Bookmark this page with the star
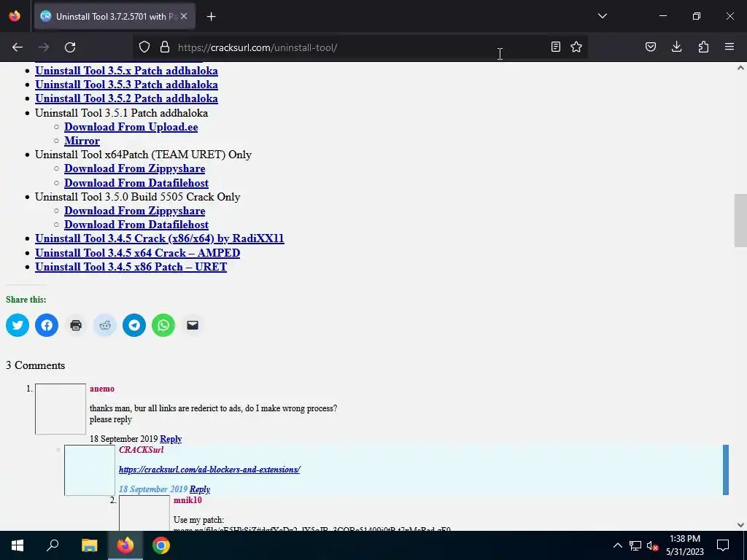Viewport: 747px width, 560px height. (576, 47)
